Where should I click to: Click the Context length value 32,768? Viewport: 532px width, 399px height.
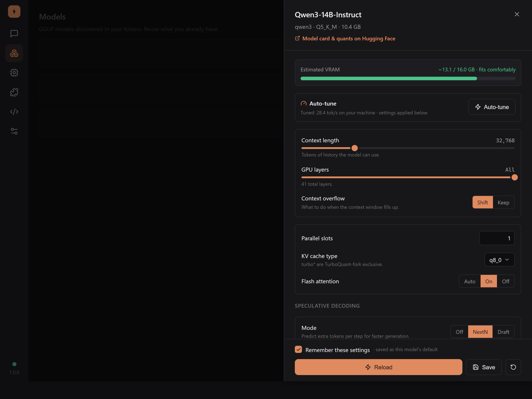(x=505, y=141)
